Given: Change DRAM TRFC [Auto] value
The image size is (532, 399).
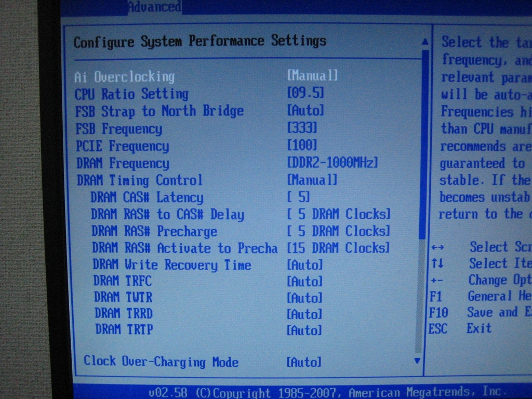Looking at the screenshot, I should coord(304,281).
